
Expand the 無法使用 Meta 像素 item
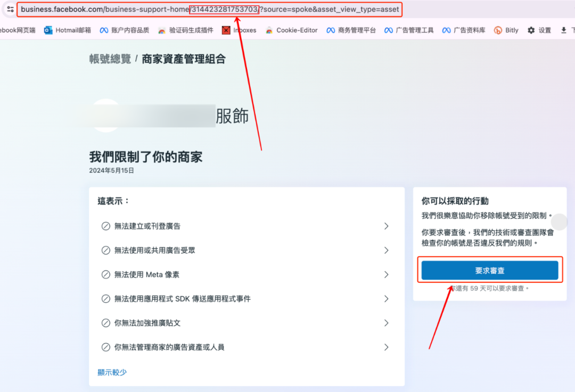pyautogui.click(x=245, y=275)
